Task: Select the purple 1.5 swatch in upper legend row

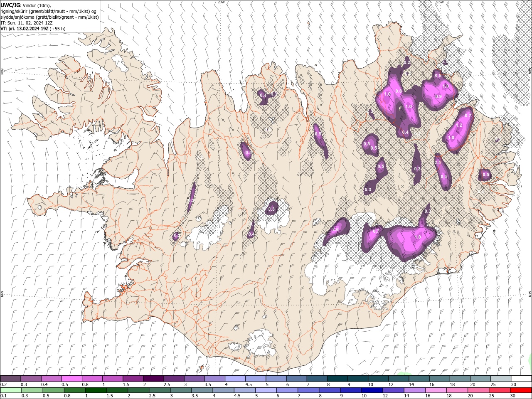Action: point(133,379)
